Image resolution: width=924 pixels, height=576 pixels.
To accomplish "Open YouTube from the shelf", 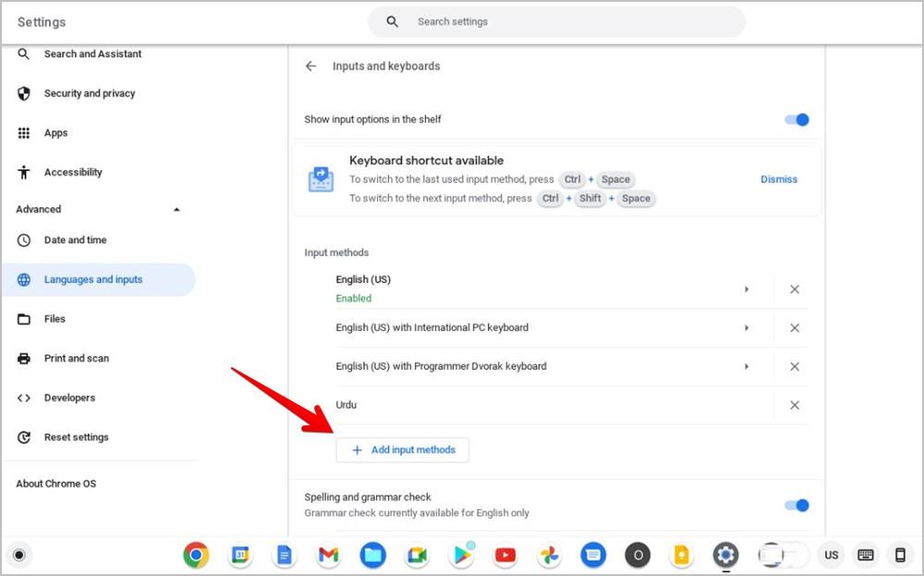I will [x=505, y=555].
